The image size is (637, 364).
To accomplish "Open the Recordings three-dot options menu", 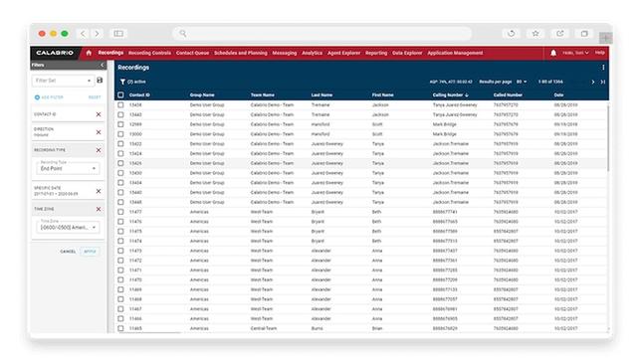I will 603,68.
